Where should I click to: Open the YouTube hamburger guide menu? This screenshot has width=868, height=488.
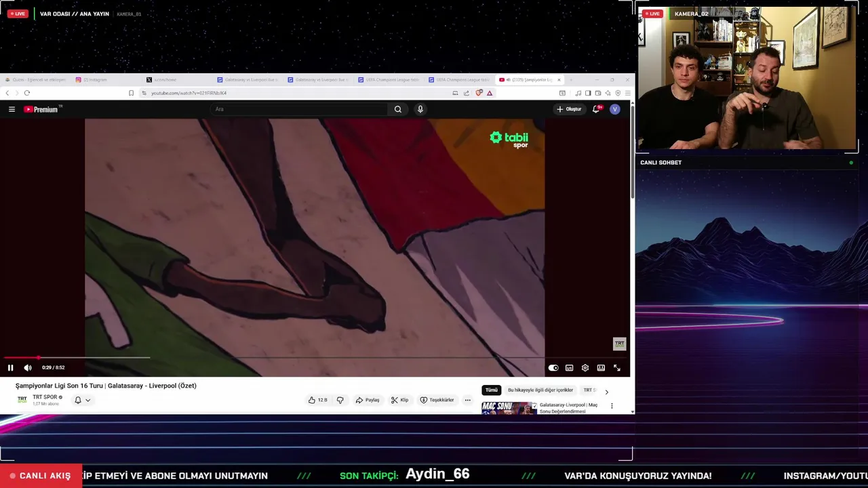(12, 109)
